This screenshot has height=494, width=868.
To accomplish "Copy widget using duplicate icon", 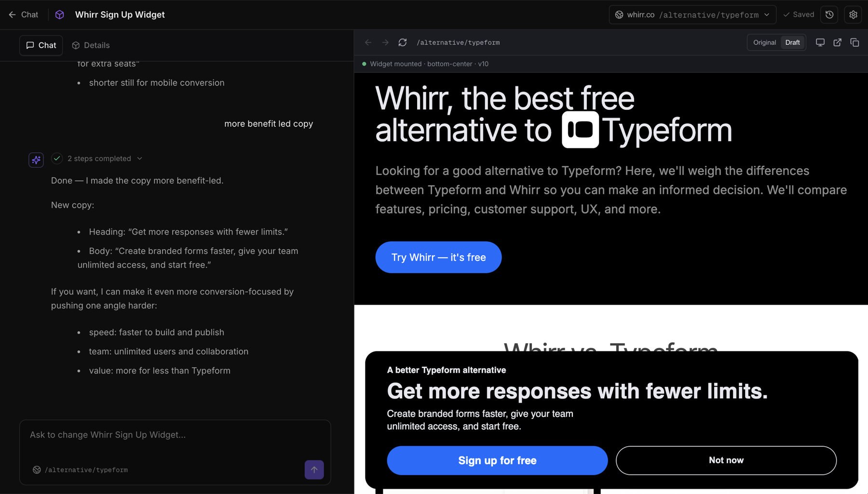I will [x=854, y=42].
